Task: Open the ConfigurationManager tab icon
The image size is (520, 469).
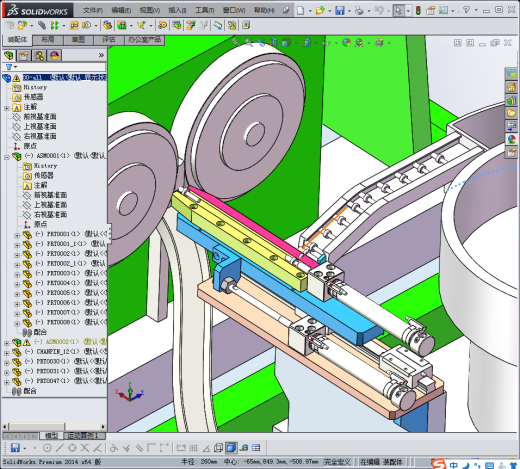Action: coord(39,55)
